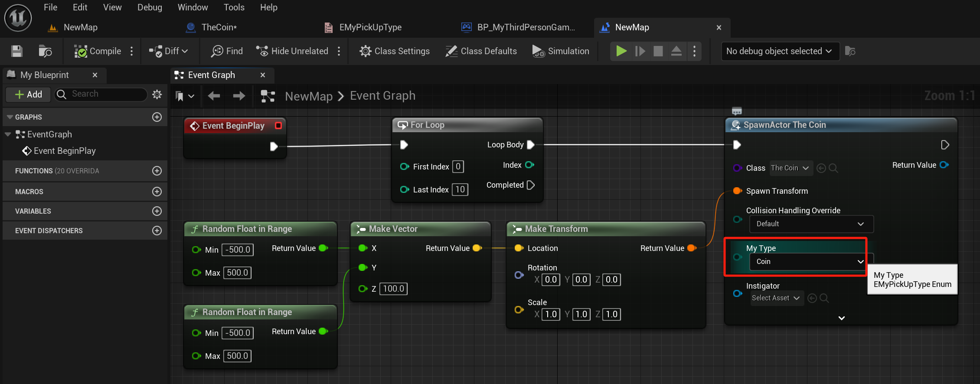Click the Class use-selected arrow icon

821,168
